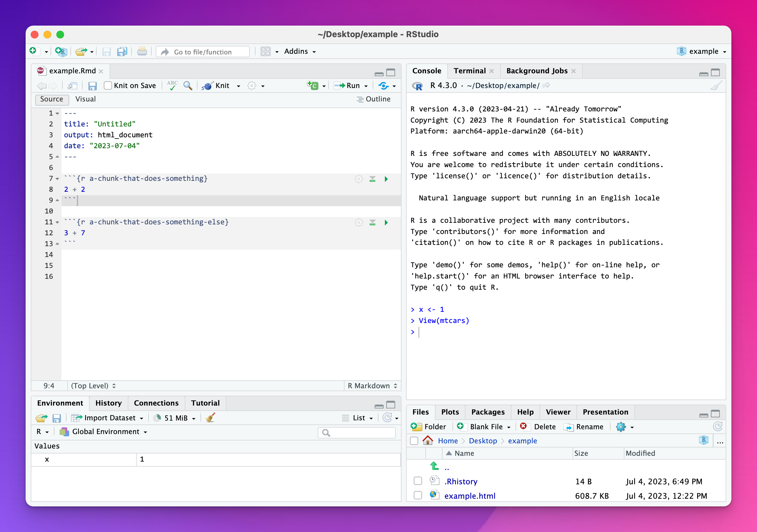Open chunk options gear on line 7

click(359, 179)
